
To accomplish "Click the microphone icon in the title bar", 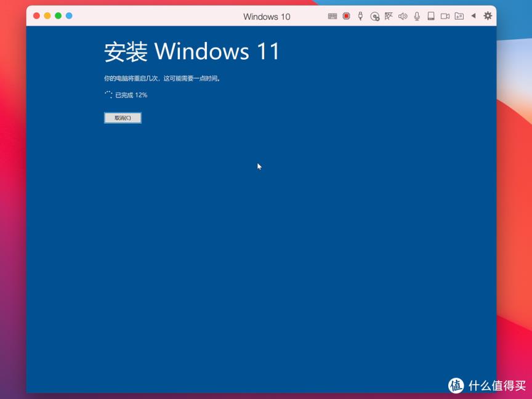I will [417, 16].
